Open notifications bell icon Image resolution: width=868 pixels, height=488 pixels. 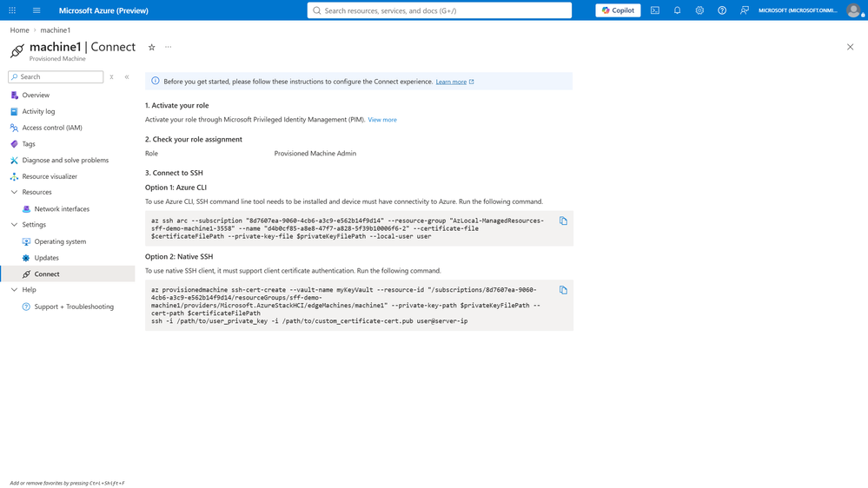click(677, 10)
